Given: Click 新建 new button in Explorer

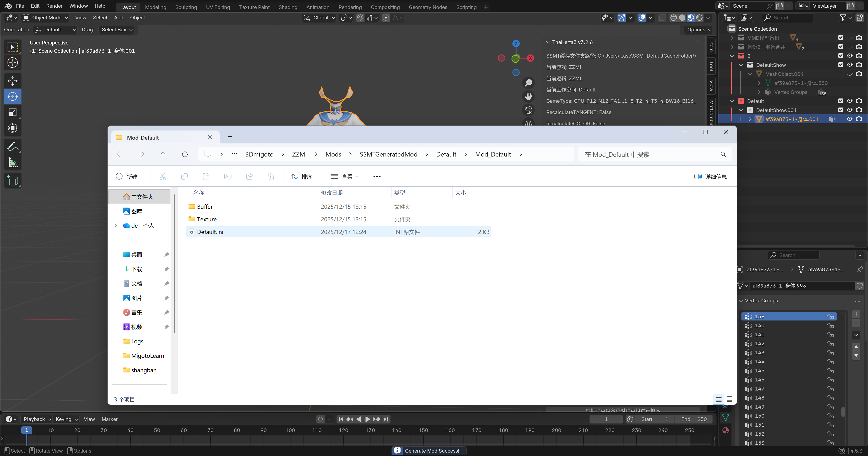Looking at the screenshot, I should [129, 176].
